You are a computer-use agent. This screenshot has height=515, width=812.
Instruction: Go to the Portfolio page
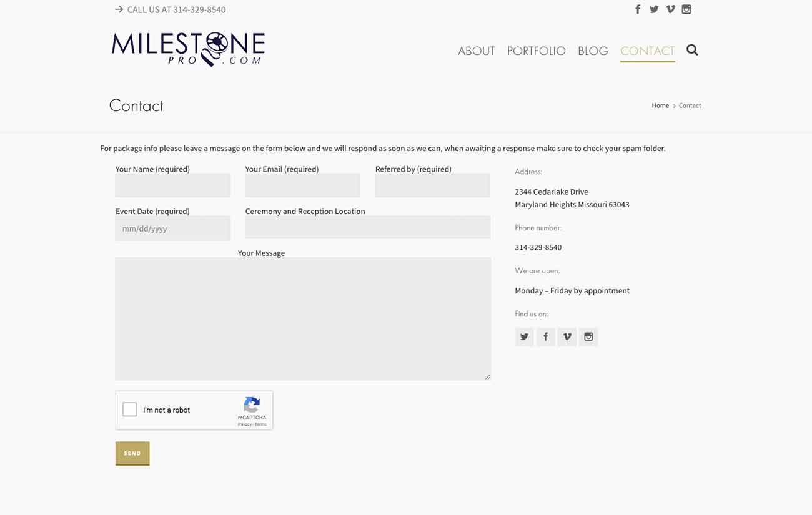(536, 51)
